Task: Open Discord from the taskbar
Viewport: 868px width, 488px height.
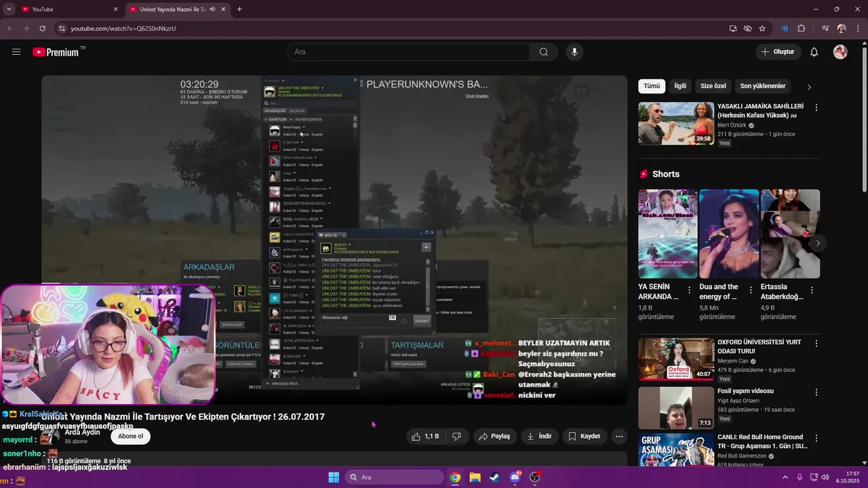Action: (x=515, y=477)
